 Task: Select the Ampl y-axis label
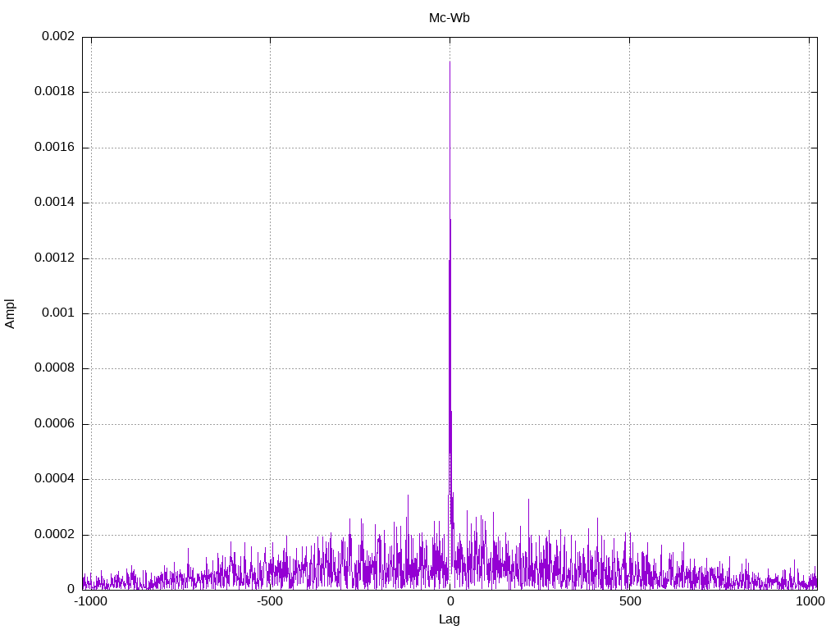point(11,313)
